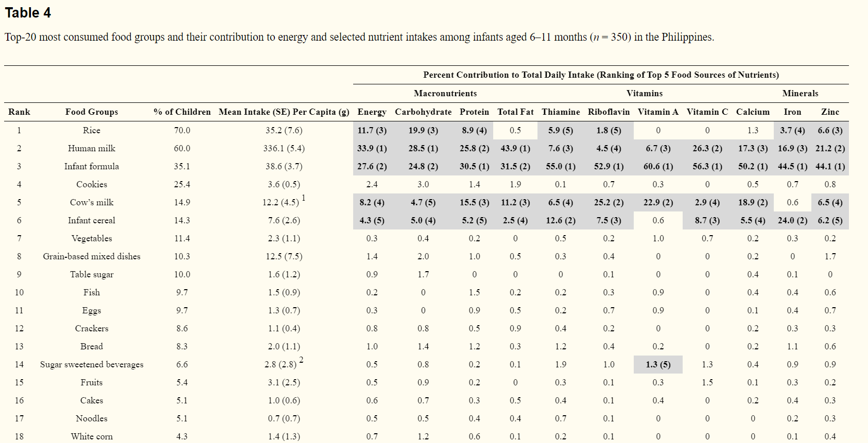Click Rice carbohydrate value '19.9 (3)'
868x443 pixels.
pyautogui.click(x=423, y=131)
